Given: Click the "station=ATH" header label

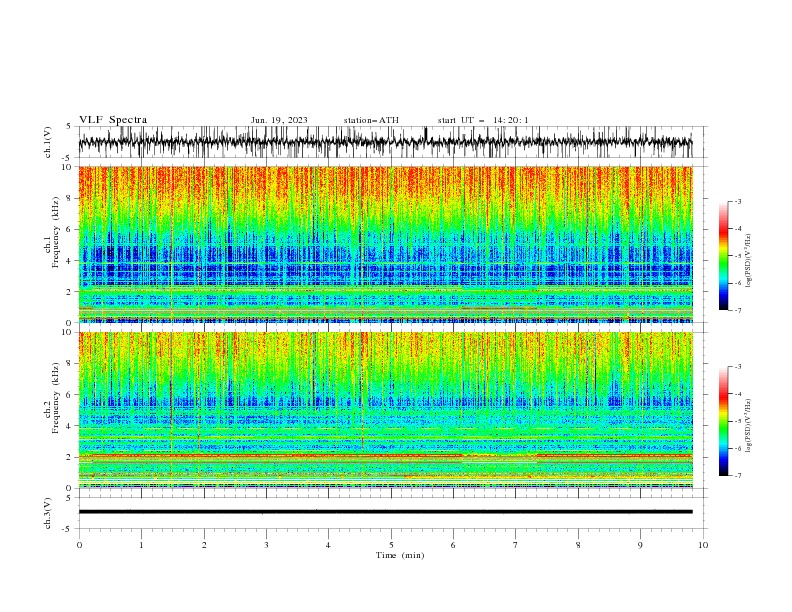Looking at the screenshot, I should (x=371, y=120).
